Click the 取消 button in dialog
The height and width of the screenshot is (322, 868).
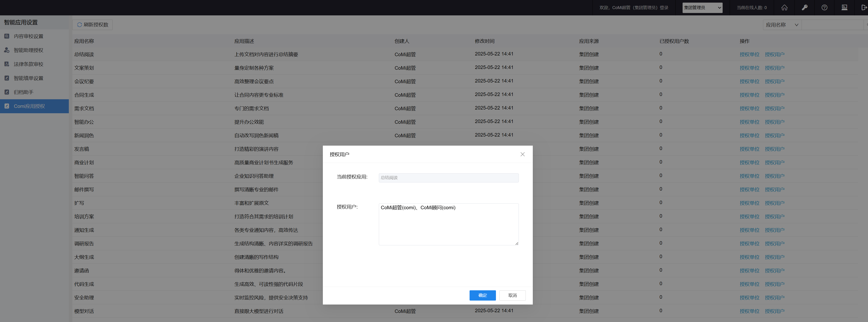(x=512, y=295)
